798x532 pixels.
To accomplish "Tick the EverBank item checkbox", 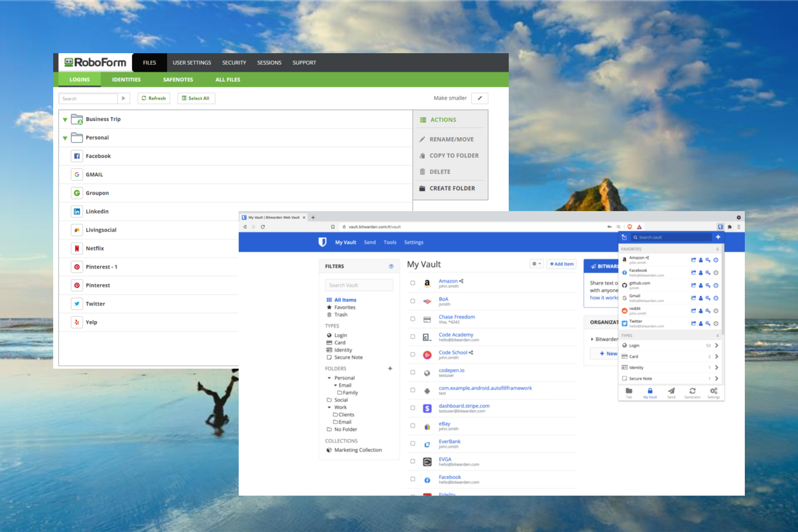I will [x=413, y=443].
